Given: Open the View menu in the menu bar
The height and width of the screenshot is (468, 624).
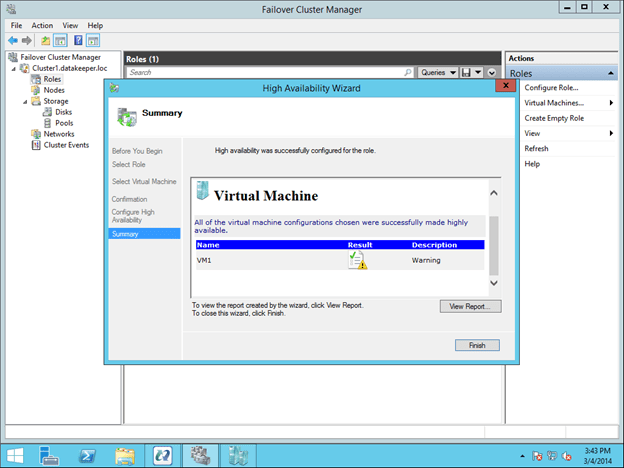Looking at the screenshot, I should click(x=70, y=25).
